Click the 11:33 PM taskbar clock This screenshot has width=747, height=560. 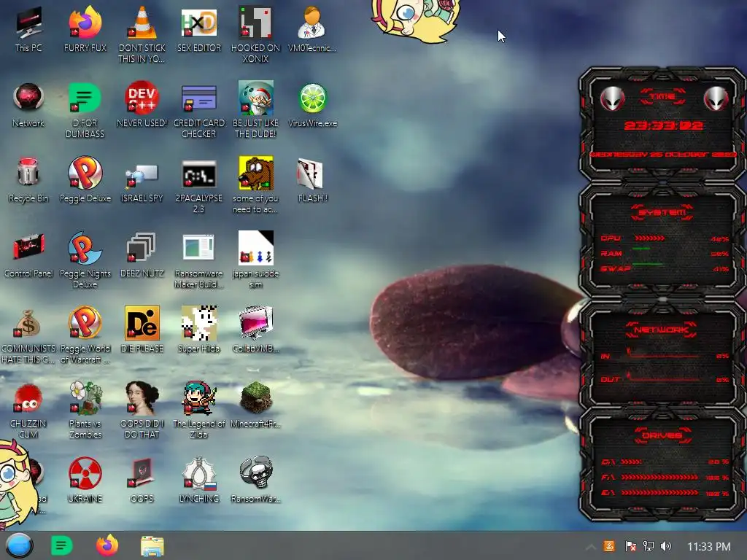coord(709,547)
